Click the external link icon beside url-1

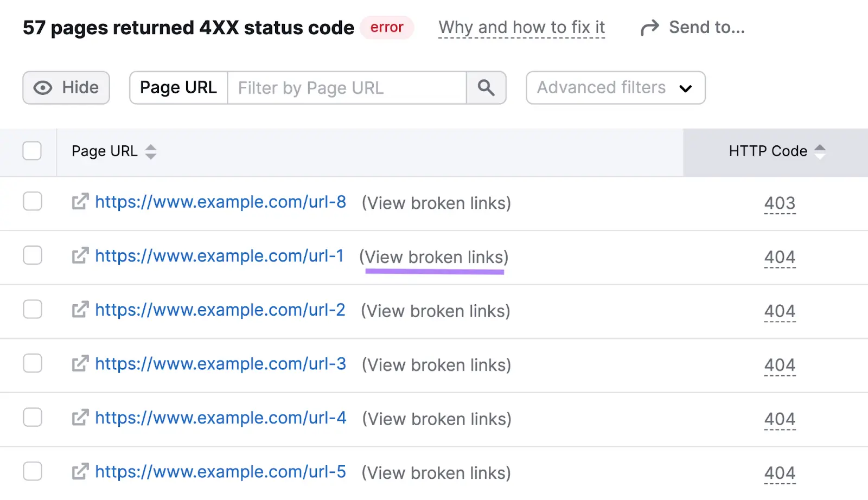(x=79, y=255)
